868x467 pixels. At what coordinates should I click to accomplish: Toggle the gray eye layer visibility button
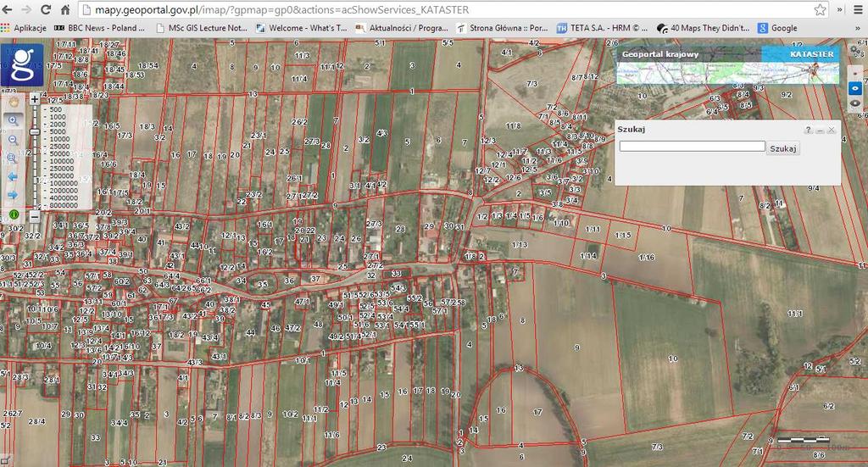855,103
